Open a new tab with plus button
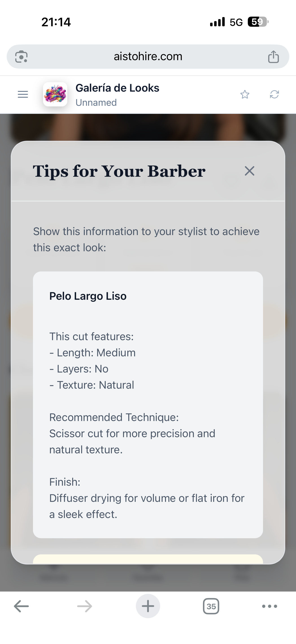 pos(148,606)
